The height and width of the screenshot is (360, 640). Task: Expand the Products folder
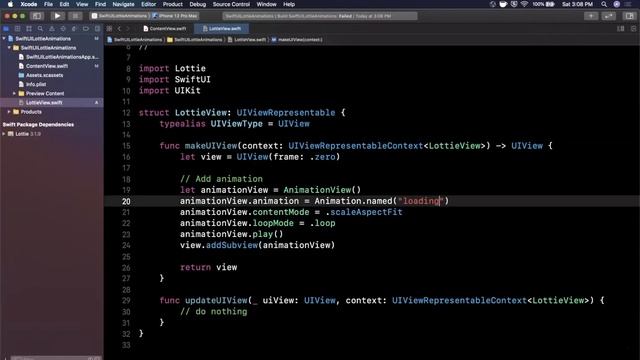[x=9, y=111]
